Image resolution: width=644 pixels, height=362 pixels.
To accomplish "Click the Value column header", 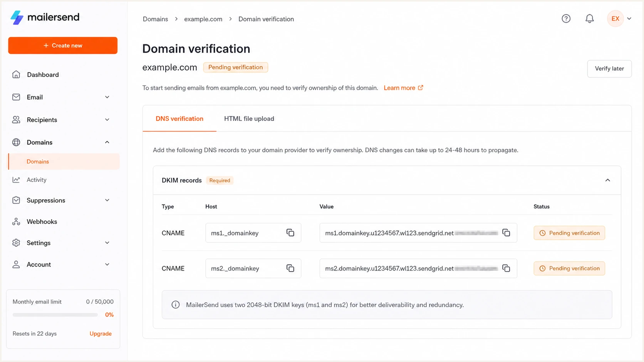I will (326, 207).
